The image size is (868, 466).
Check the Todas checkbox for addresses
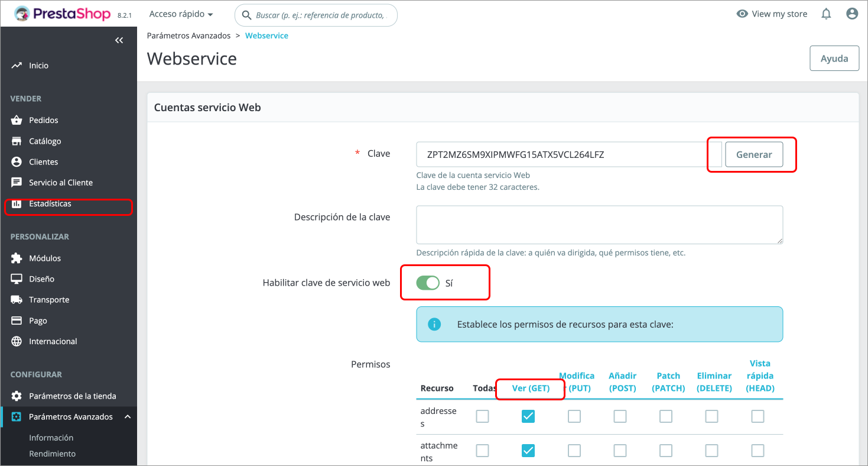(x=482, y=416)
